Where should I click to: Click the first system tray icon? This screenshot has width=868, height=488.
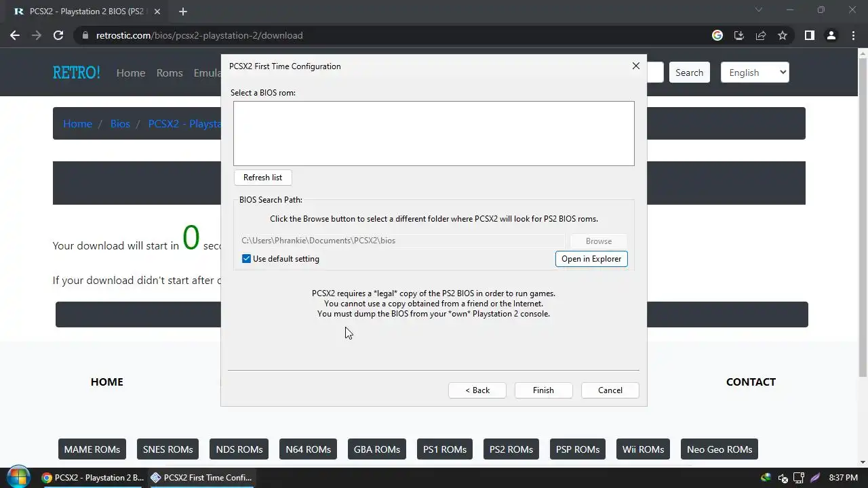pyautogui.click(x=766, y=478)
